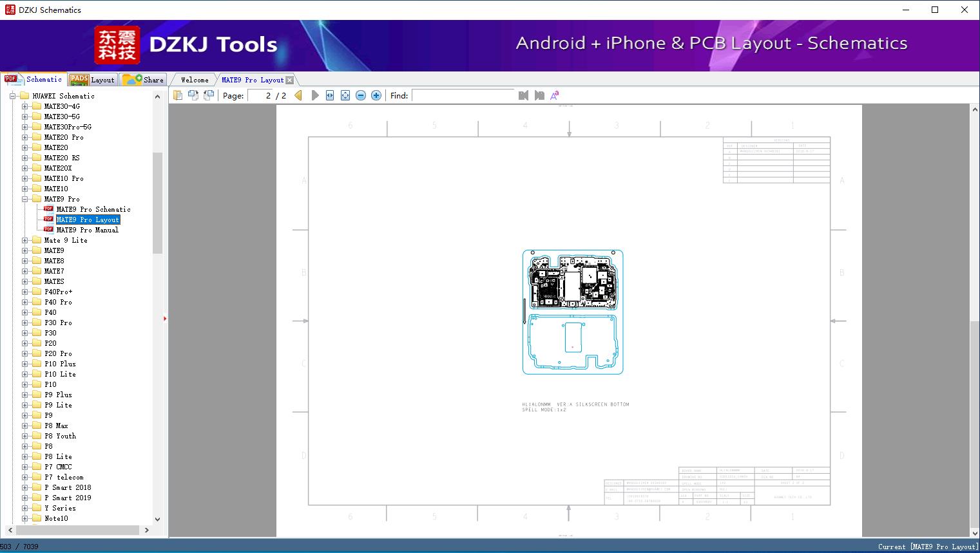
Task: Click the rotate counterclockwise toolbar icon
Action: click(193, 95)
